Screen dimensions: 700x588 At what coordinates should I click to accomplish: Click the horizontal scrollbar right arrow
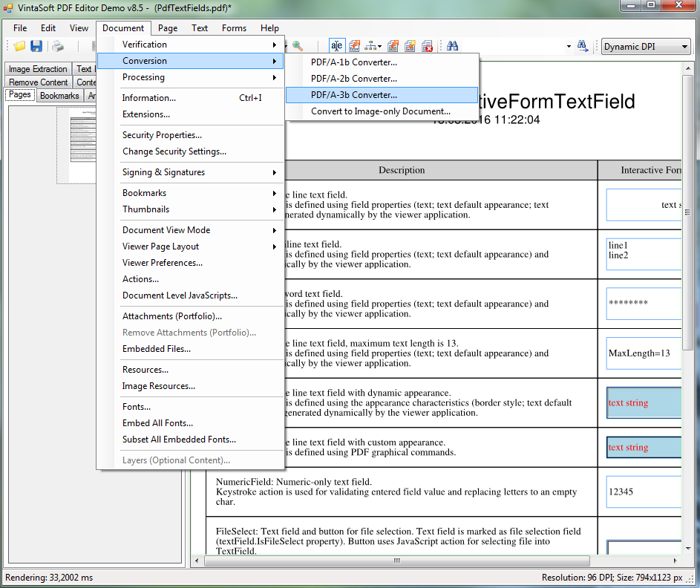[x=676, y=561]
